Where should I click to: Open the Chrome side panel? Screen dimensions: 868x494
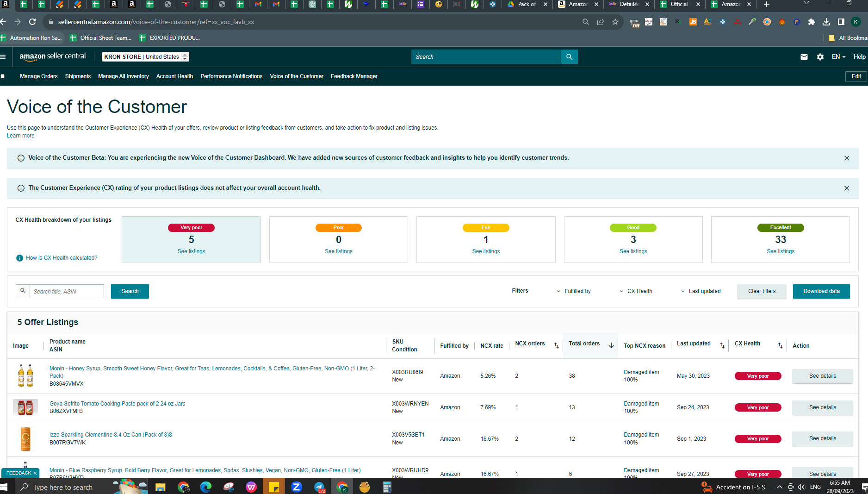click(841, 22)
